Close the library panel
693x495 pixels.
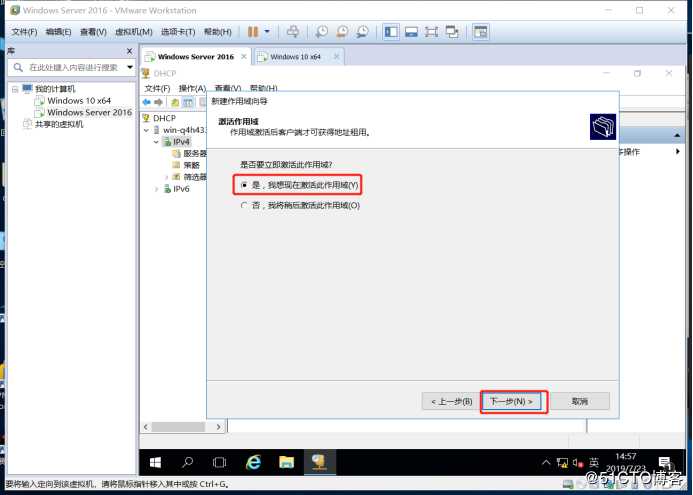coord(129,51)
